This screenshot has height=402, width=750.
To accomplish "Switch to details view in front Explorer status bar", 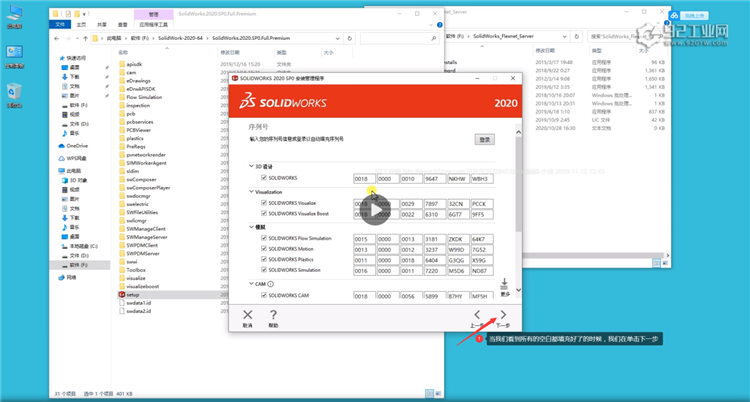I will [428, 393].
